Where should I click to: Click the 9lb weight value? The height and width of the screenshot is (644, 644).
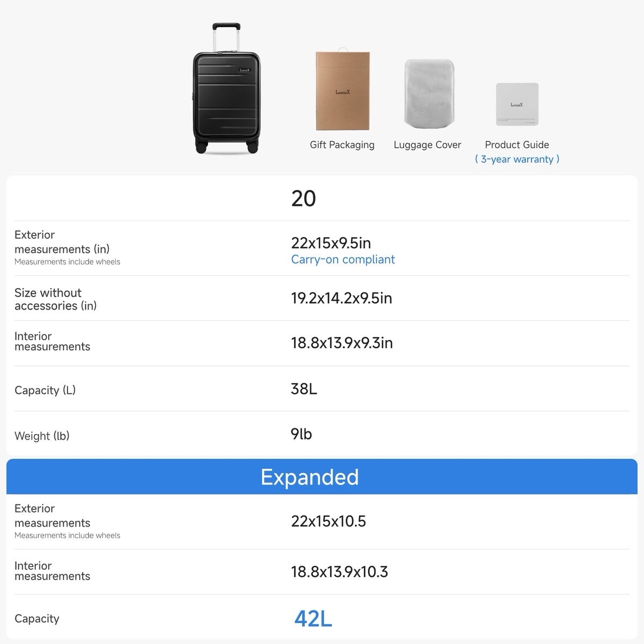click(x=301, y=434)
